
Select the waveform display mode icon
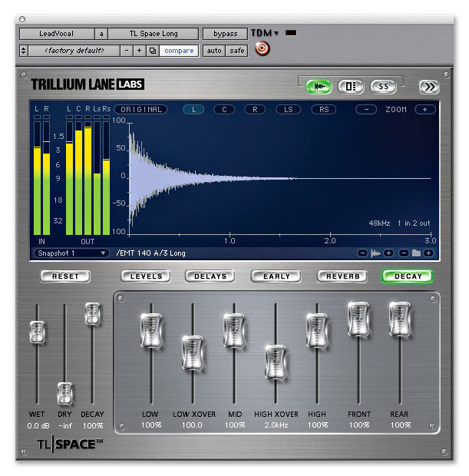point(318,86)
